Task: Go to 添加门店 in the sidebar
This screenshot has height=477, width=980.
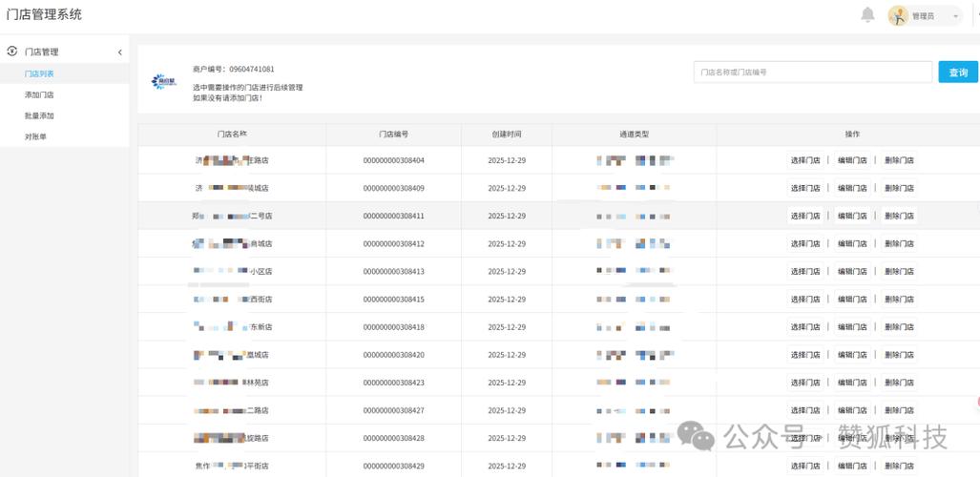Action: 39,94
